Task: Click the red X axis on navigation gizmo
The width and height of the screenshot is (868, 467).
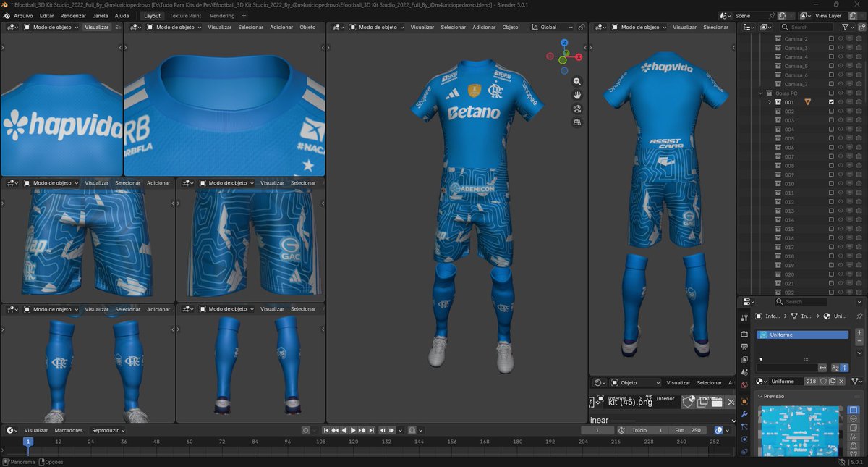Action: [579, 56]
